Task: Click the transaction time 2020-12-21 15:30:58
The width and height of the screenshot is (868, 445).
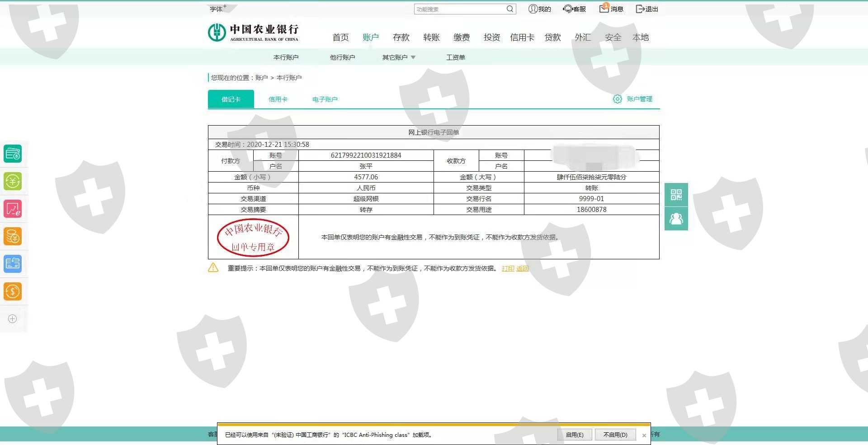Action: click(x=278, y=145)
